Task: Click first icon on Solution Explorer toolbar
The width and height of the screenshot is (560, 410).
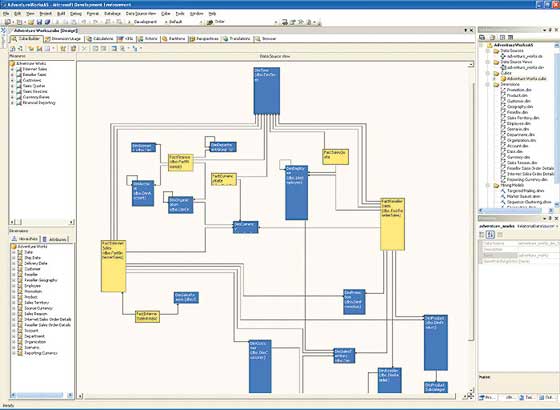Action: [x=482, y=37]
